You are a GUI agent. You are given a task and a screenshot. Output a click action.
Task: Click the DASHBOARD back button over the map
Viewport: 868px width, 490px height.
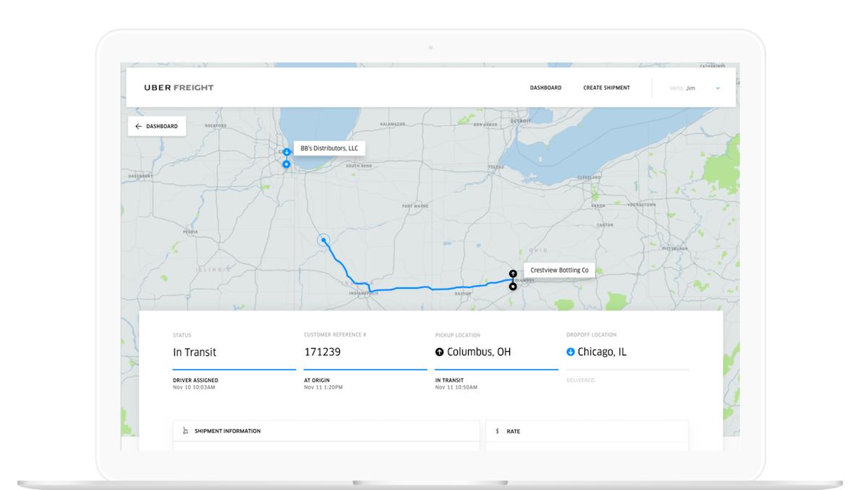point(157,126)
